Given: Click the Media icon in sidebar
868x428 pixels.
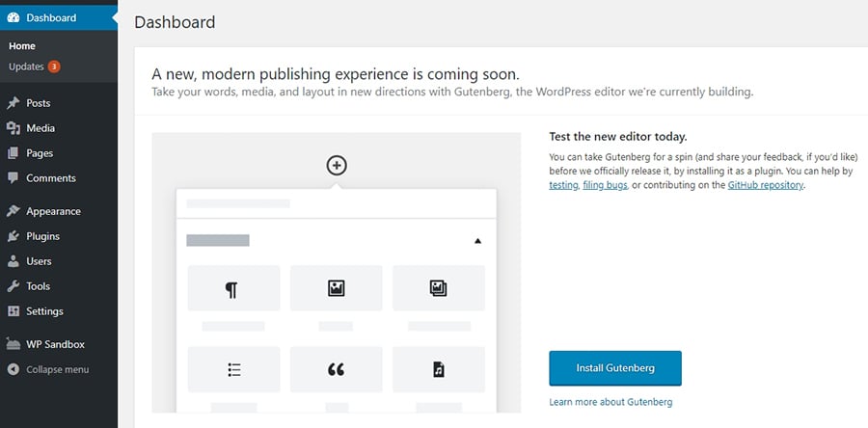Looking at the screenshot, I should tap(13, 128).
